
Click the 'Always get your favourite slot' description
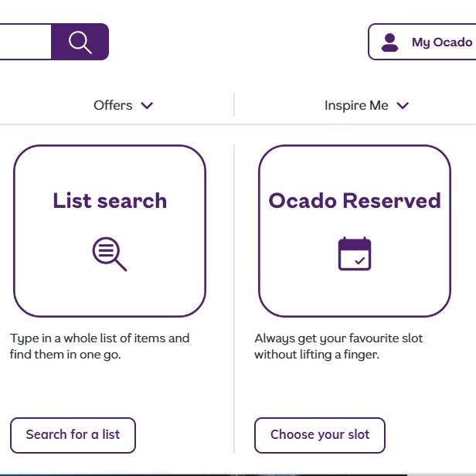click(x=338, y=338)
